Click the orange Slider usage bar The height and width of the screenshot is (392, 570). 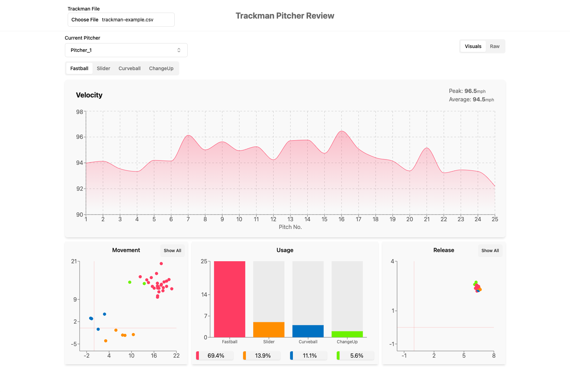[269, 330]
